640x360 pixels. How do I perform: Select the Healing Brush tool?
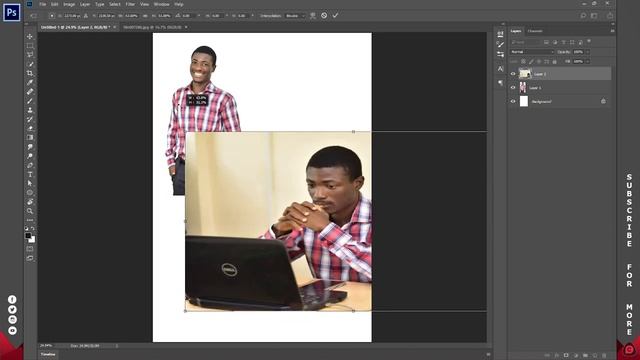(x=30, y=92)
